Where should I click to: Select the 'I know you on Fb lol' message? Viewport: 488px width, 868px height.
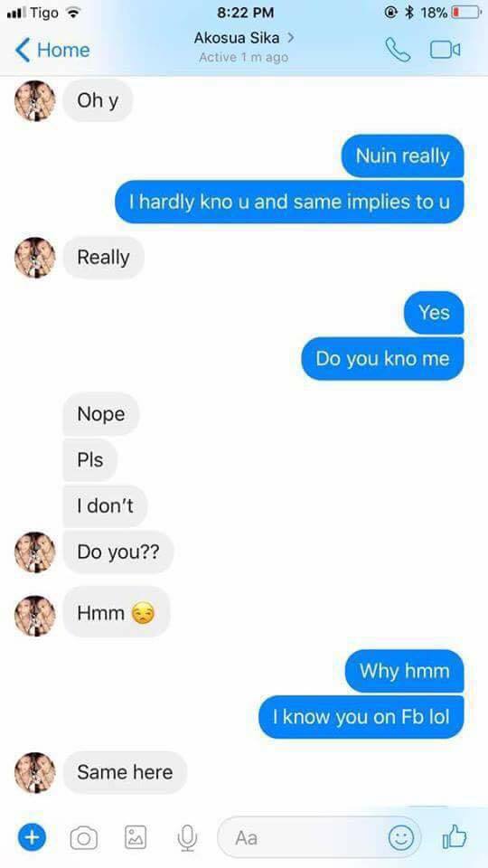click(361, 717)
